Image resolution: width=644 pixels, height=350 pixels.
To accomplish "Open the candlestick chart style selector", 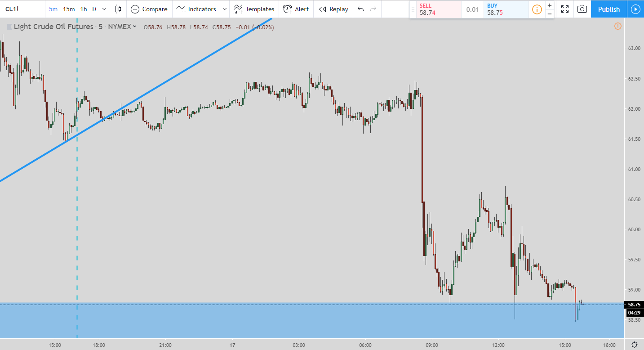I will pos(118,9).
